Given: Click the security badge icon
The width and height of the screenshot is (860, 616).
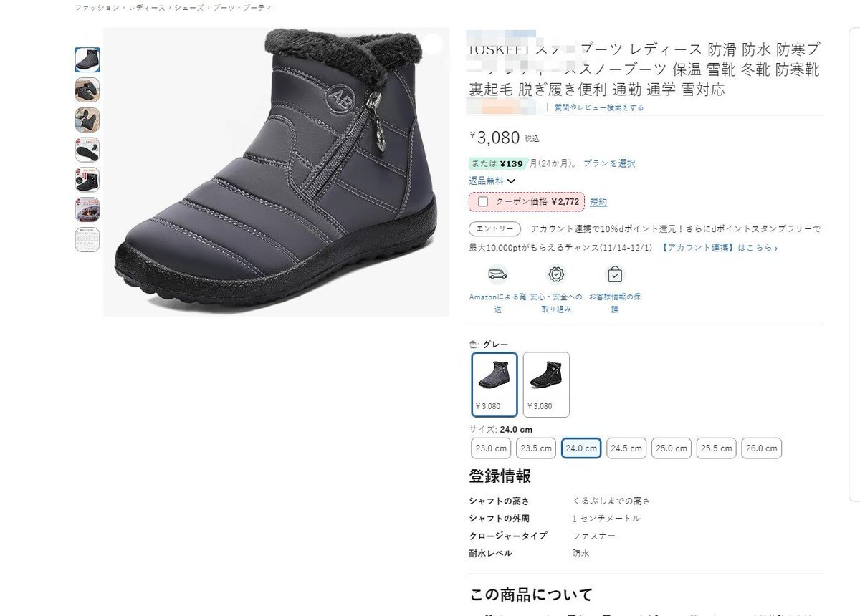Looking at the screenshot, I should (556, 275).
